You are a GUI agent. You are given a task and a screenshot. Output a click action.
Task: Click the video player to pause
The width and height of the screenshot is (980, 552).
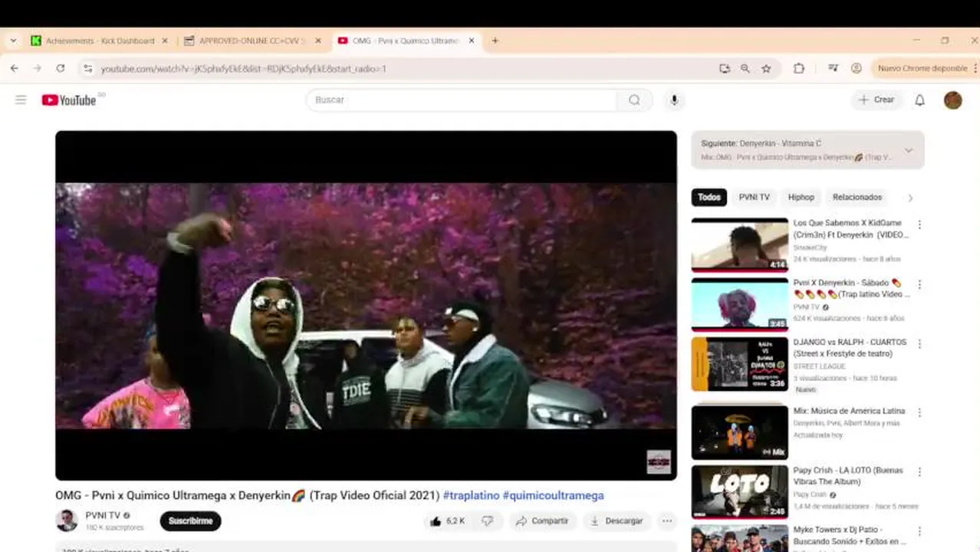pyautogui.click(x=366, y=305)
